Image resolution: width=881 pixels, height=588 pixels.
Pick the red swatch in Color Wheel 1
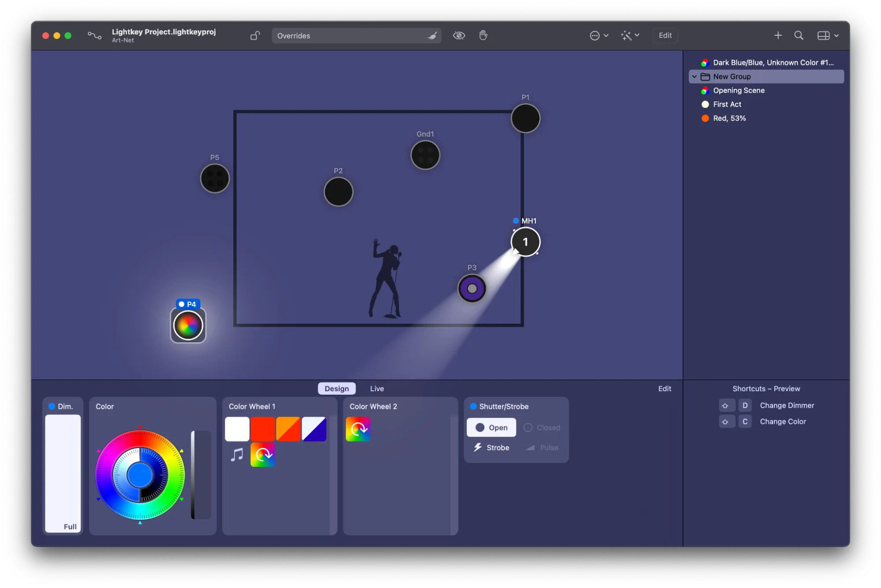point(263,429)
